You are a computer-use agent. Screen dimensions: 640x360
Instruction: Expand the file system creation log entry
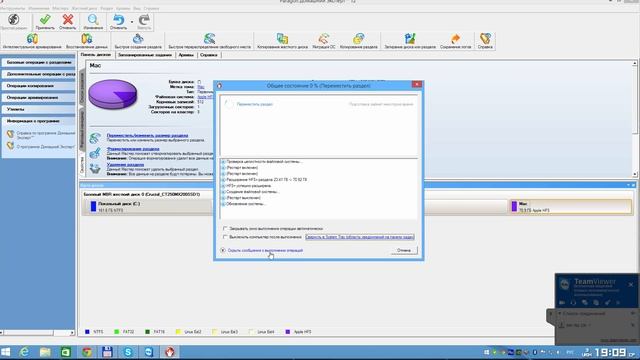coord(223,191)
